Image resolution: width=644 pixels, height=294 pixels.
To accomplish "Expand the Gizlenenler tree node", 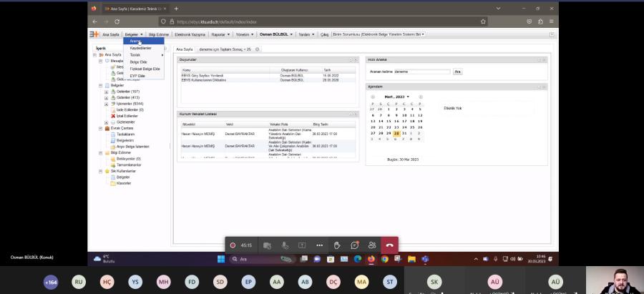I will [x=107, y=122].
